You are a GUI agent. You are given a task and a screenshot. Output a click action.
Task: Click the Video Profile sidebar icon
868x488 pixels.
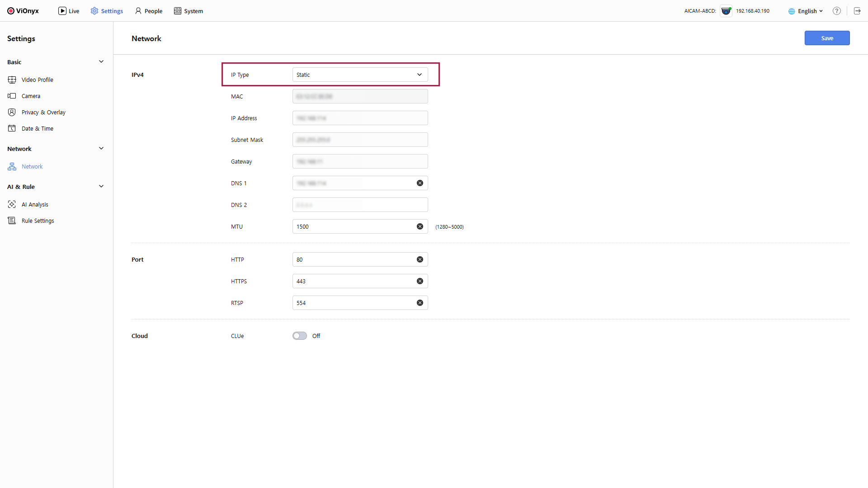click(x=12, y=80)
